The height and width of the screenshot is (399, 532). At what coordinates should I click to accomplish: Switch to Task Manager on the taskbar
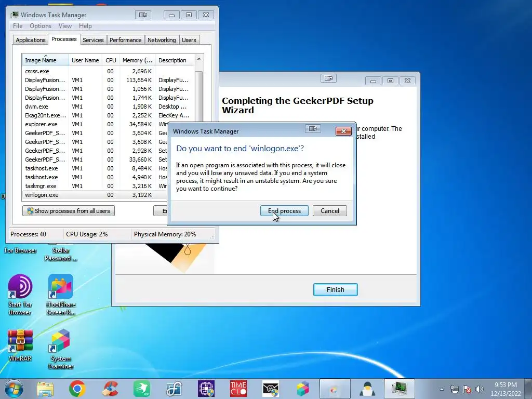[x=400, y=389]
